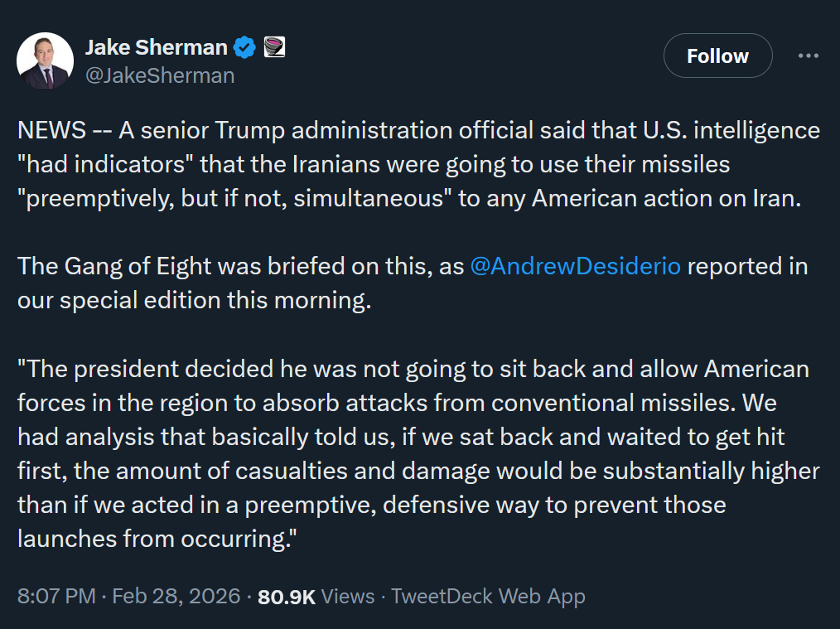Image resolution: width=840 pixels, height=629 pixels.
Task: Click the "The president decided" quote opening
Action: click(x=157, y=368)
